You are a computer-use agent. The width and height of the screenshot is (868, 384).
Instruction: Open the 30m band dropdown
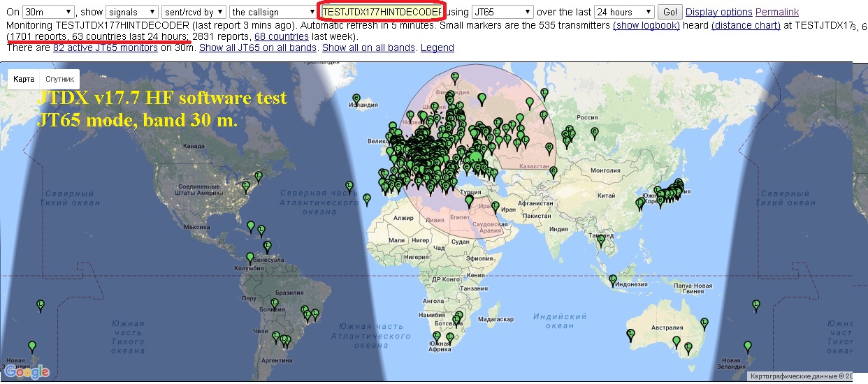pos(48,12)
